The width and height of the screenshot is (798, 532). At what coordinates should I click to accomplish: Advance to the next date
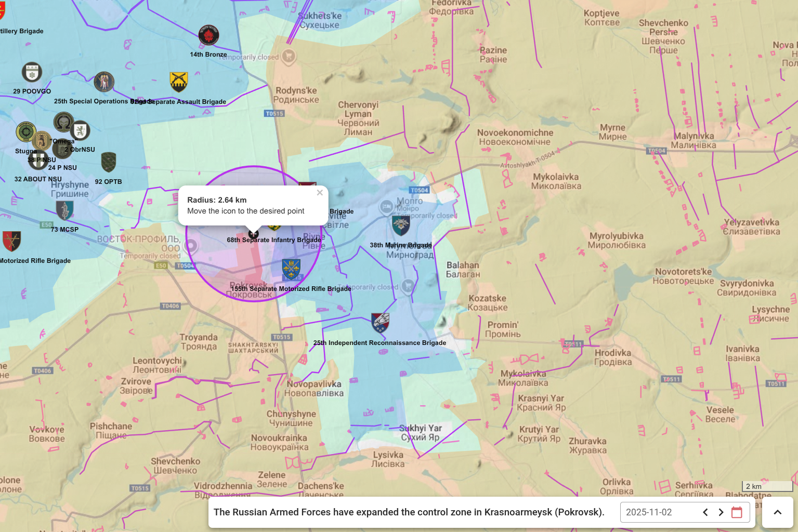point(721,512)
